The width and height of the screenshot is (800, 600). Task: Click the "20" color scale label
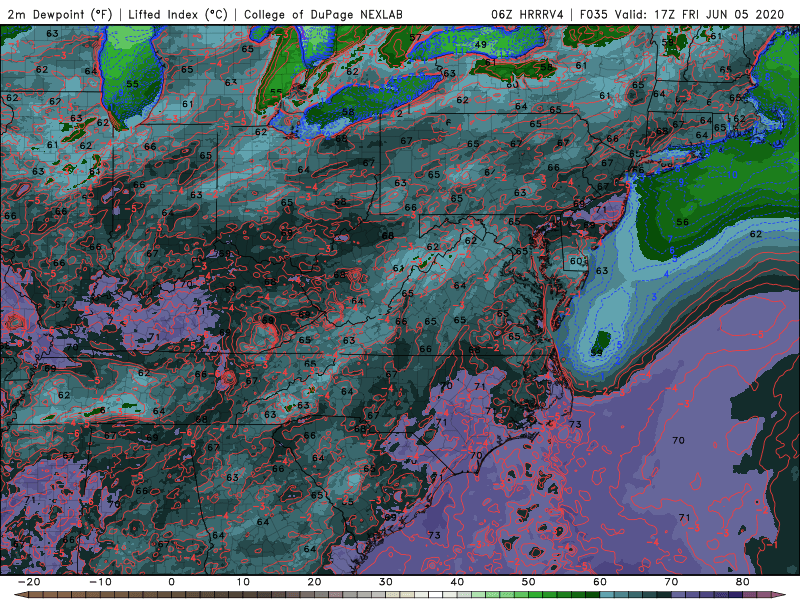pos(314,582)
